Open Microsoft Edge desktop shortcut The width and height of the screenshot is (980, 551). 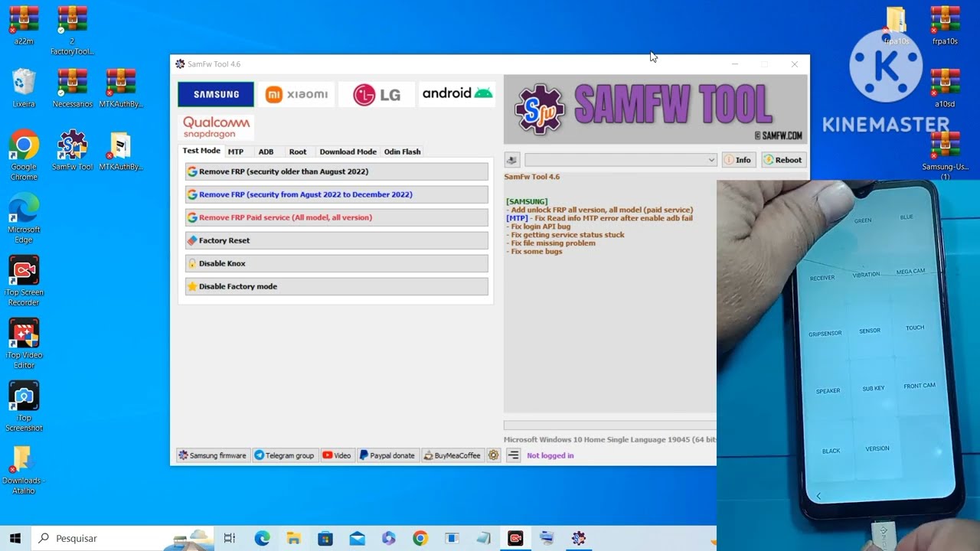[x=24, y=219]
